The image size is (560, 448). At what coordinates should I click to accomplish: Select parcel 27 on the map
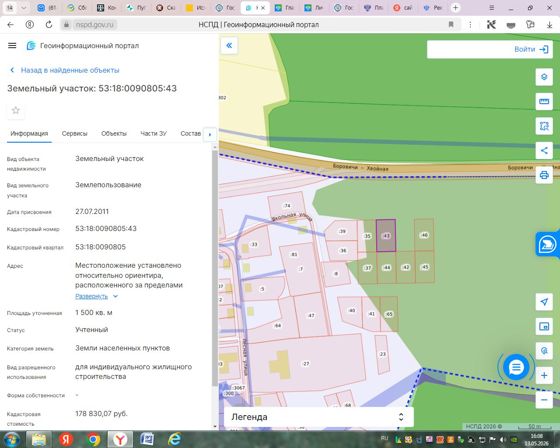coord(306,363)
